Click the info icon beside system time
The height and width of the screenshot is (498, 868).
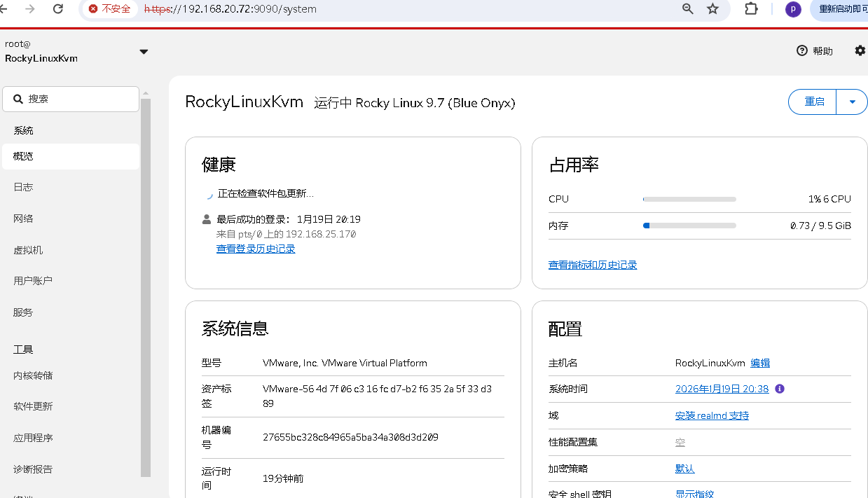(780, 389)
